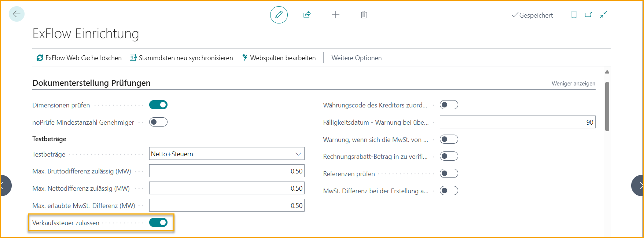Click Max. erlaubte MwSt.-Differenz field
This screenshot has width=644, height=238.
click(227, 205)
